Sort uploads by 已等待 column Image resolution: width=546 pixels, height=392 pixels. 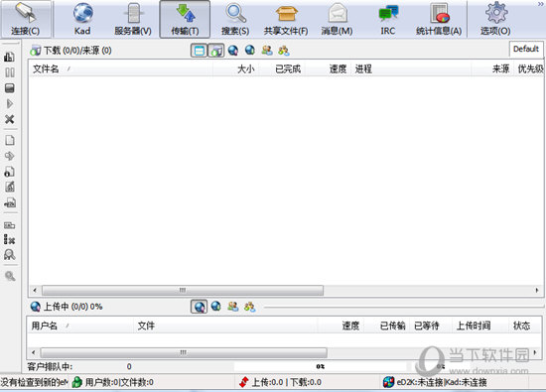point(431,326)
